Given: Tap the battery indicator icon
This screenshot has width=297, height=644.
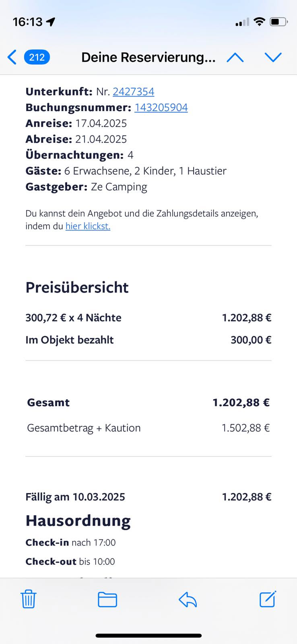Looking at the screenshot, I should (x=278, y=22).
